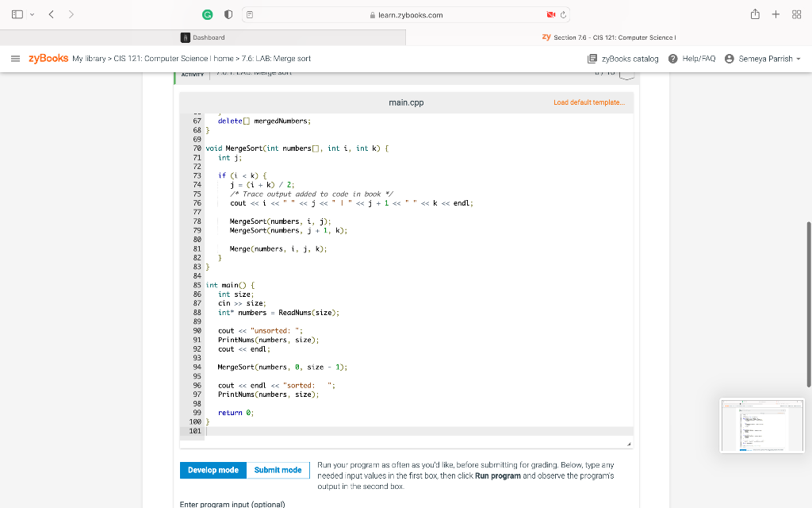
Task: Switch to Submit mode
Action: click(x=278, y=470)
